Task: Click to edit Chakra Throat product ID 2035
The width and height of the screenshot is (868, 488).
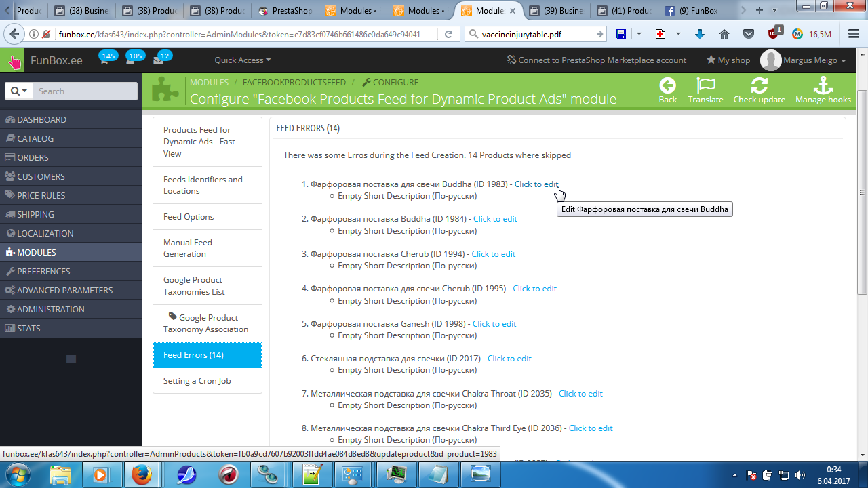Action: (x=580, y=394)
